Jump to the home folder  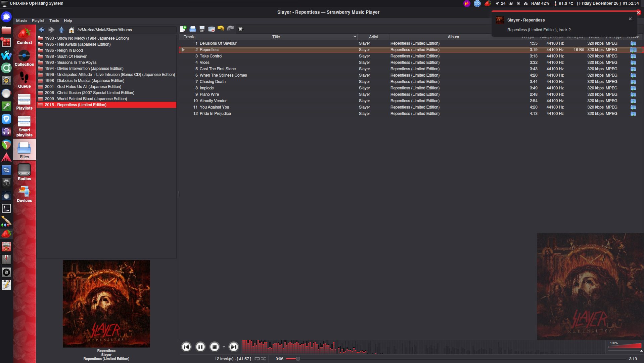point(71,30)
